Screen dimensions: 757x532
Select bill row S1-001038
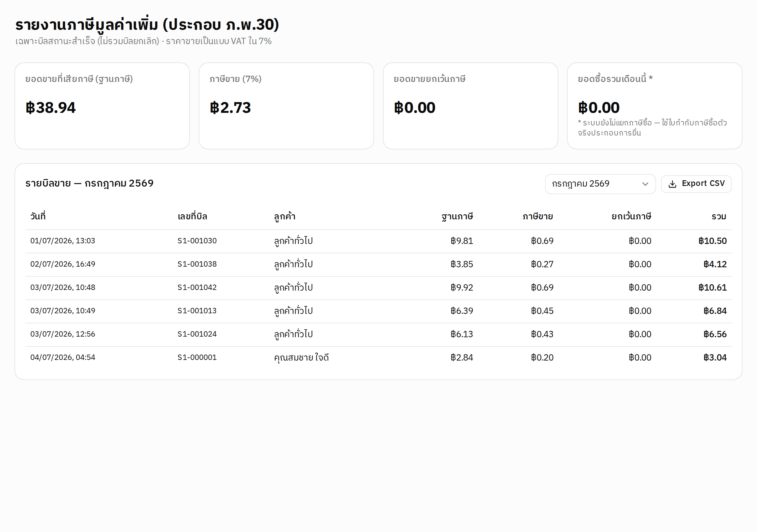click(x=378, y=264)
